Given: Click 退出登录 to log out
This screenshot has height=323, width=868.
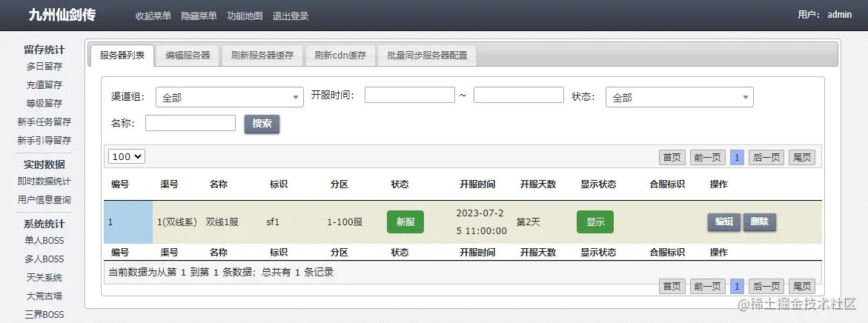Looking at the screenshot, I should tap(291, 16).
